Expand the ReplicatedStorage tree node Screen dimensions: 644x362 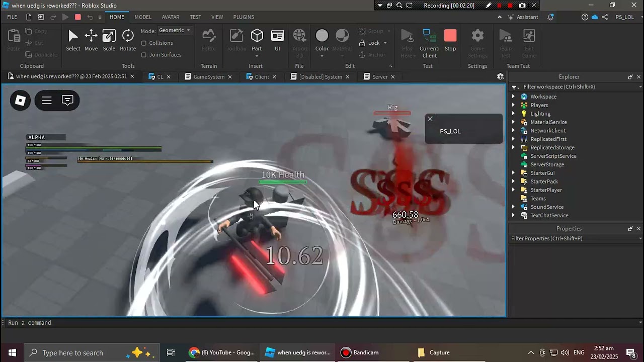tap(514, 147)
